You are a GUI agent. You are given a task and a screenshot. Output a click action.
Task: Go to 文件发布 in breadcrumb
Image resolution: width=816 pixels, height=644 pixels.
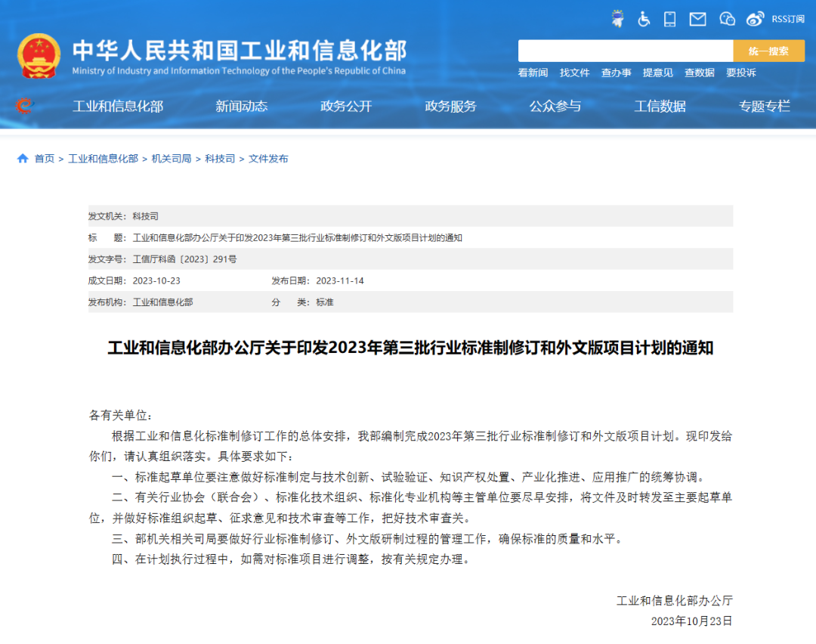click(268, 159)
